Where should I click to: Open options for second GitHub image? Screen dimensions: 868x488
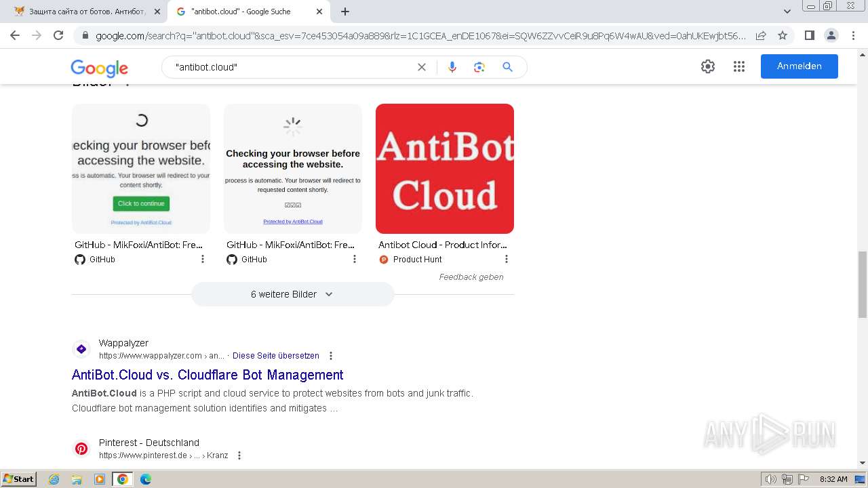pyautogui.click(x=355, y=259)
